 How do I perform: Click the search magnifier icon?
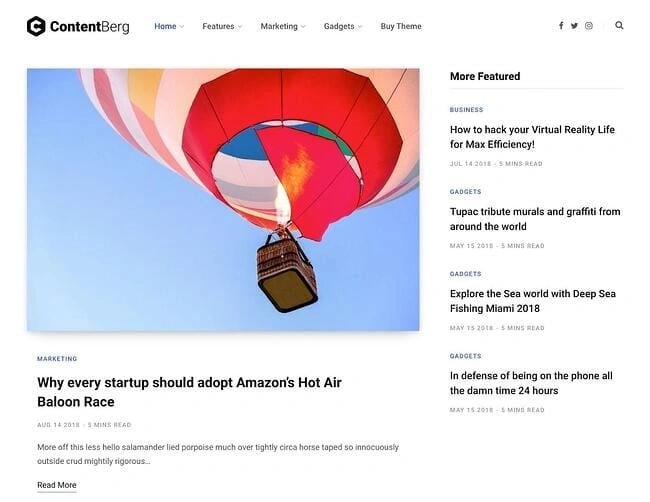(619, 26)
